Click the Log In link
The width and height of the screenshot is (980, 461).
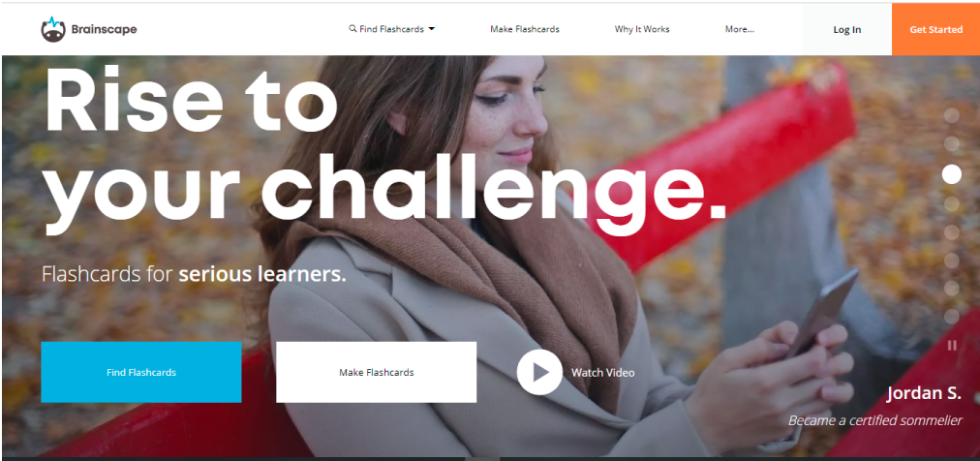point(847,29)
